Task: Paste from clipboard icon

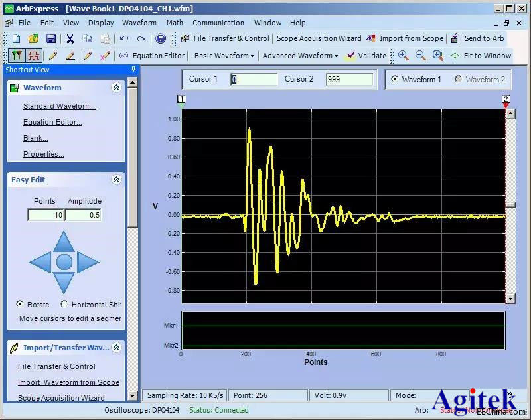Action: pos(105,38)
